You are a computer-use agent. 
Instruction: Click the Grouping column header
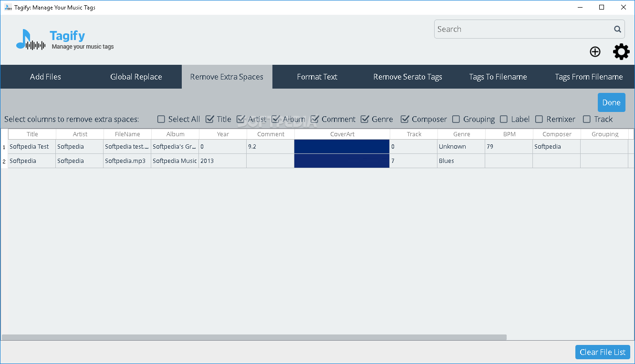tap(604, 134)
